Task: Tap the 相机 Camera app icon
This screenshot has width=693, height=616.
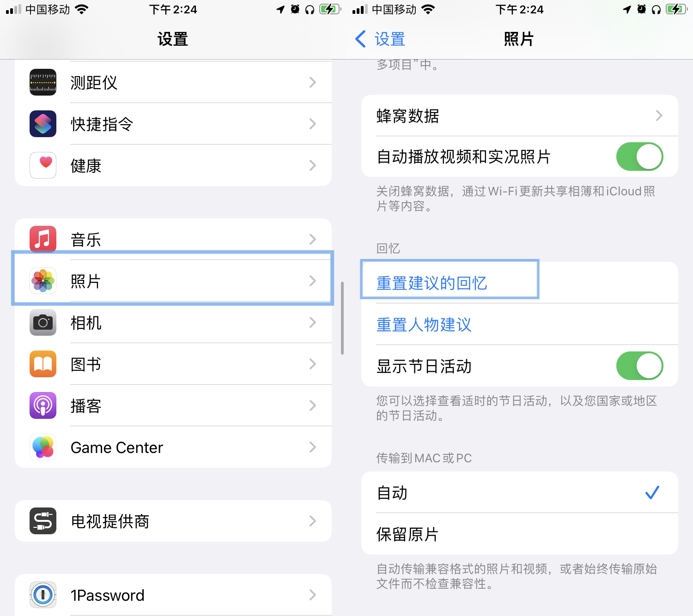Action: tap(43, 322)
